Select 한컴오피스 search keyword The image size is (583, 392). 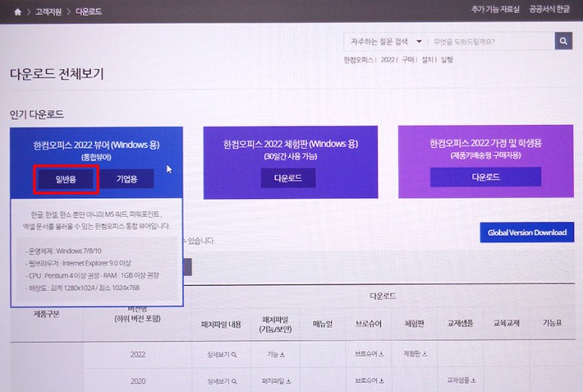(358, 60)
